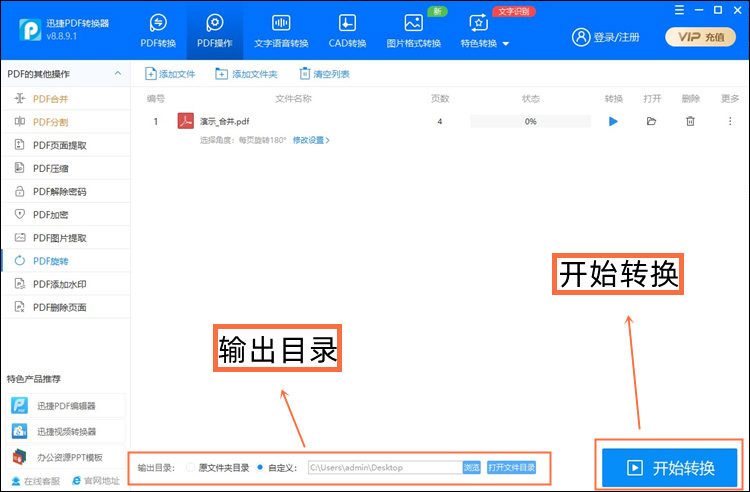Click the 登录/注册 account icon
This screenshot has height=492, width=750.
click(581, 37)
